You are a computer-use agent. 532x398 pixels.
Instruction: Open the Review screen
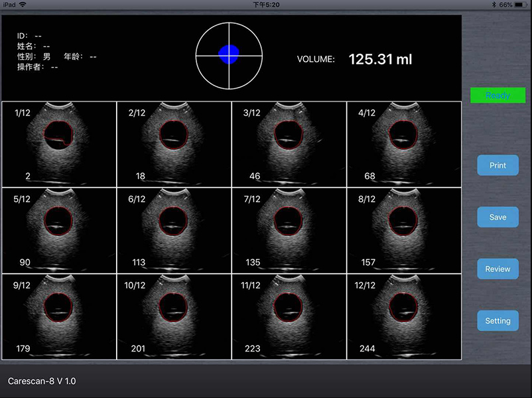point(498,269)
